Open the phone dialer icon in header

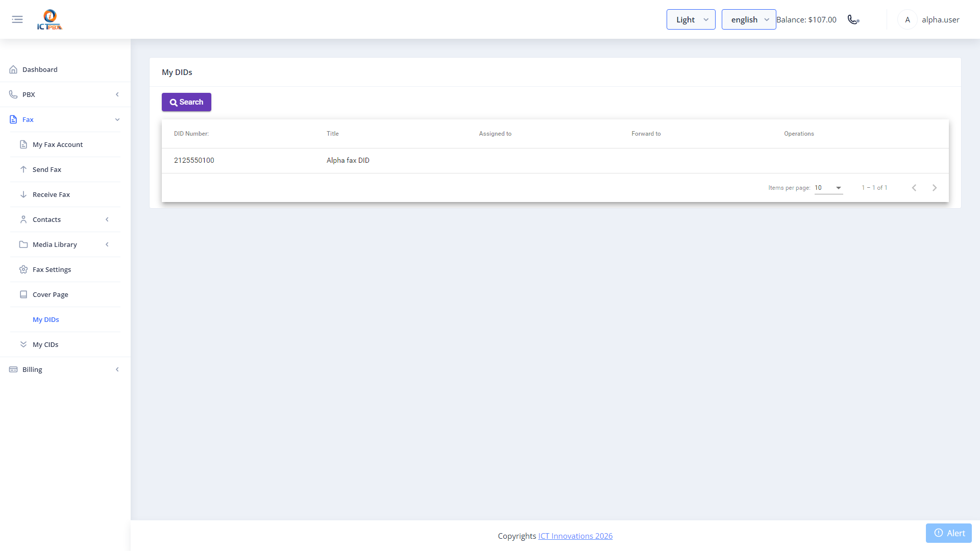(x=853, y=19)
